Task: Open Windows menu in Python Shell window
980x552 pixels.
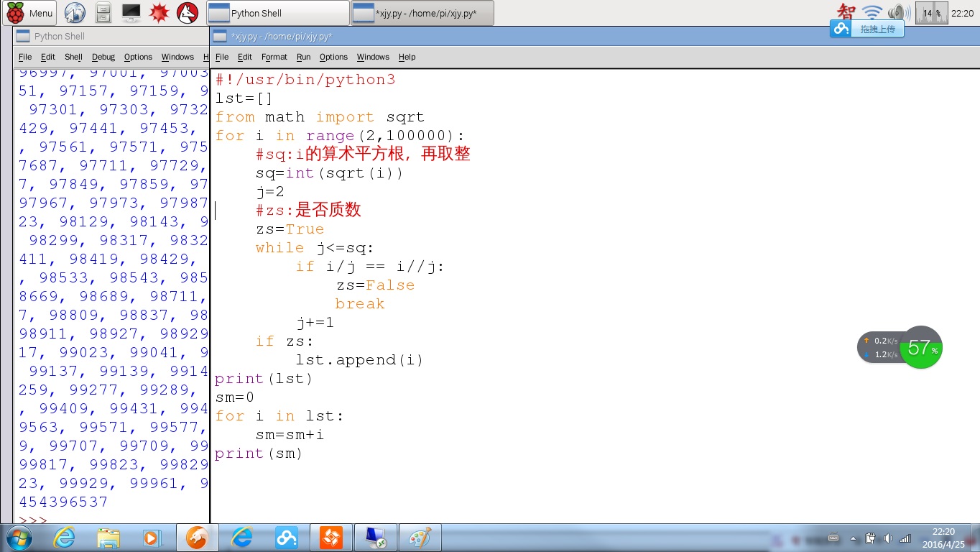Action: 177,57
